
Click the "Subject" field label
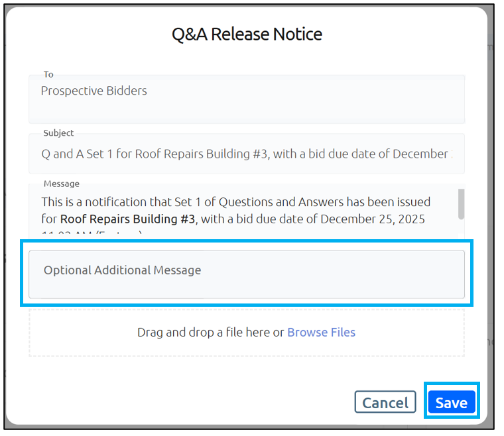[58, 133]
